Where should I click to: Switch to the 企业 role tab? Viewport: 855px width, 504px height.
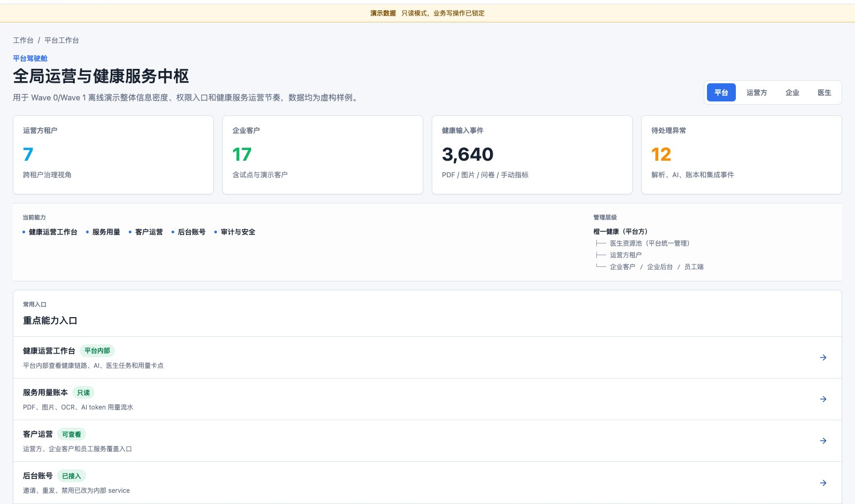click(792, 92)
